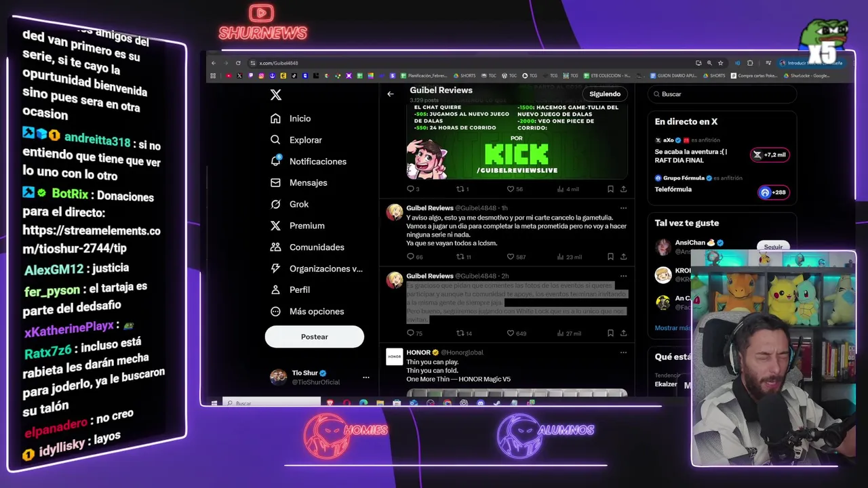This screenshot has width=868, height=488.
Task: Click the Postear button
Action: tap(315, 337)
